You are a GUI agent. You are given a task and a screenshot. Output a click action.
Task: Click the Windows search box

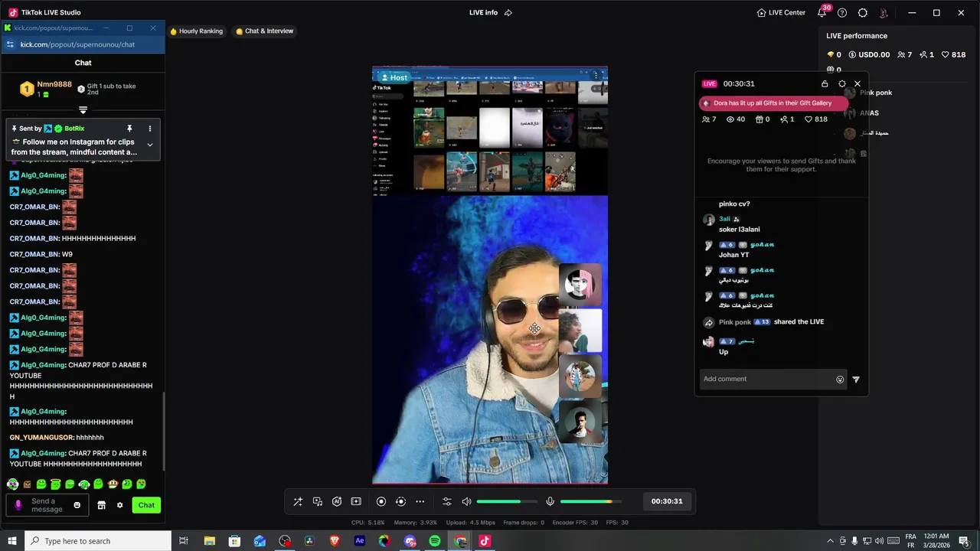coord(98,541)
